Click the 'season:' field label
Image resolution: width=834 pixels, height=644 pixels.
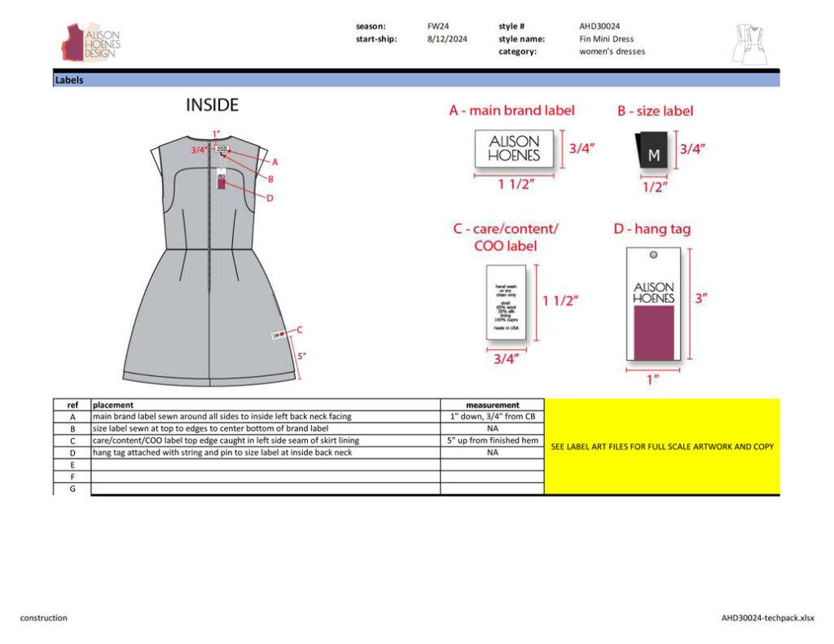371,26
